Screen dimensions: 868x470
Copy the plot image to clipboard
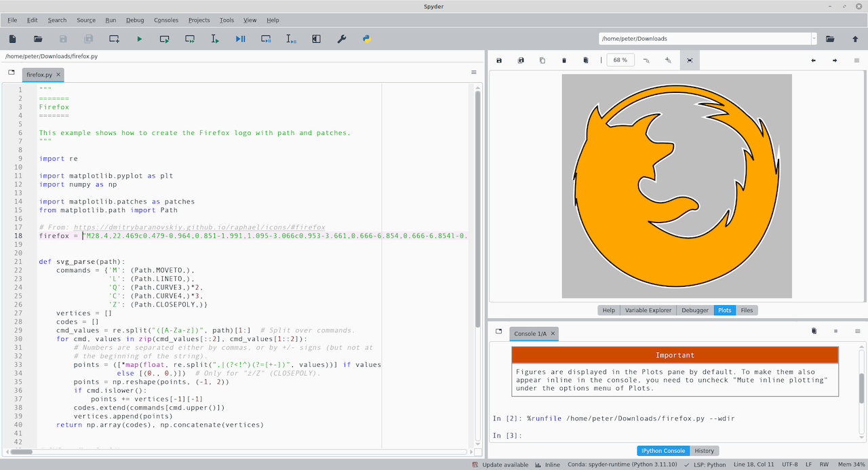point(542,60)
